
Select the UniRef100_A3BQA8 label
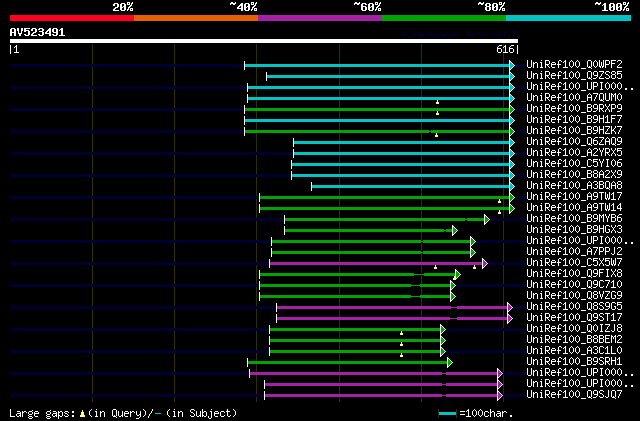coord(574,186)
